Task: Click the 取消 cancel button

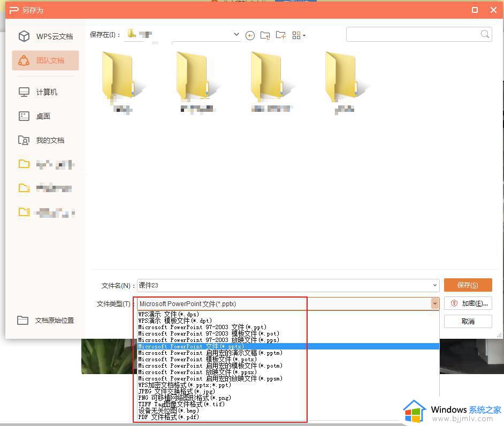Action: tap(468, 321)
